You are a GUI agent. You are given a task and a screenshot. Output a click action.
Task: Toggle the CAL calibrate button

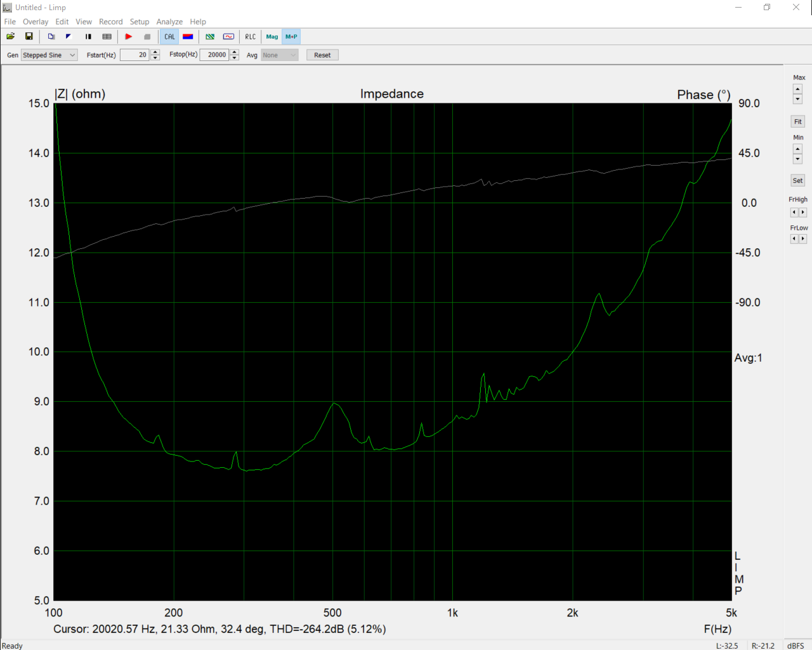coord(169,37)
